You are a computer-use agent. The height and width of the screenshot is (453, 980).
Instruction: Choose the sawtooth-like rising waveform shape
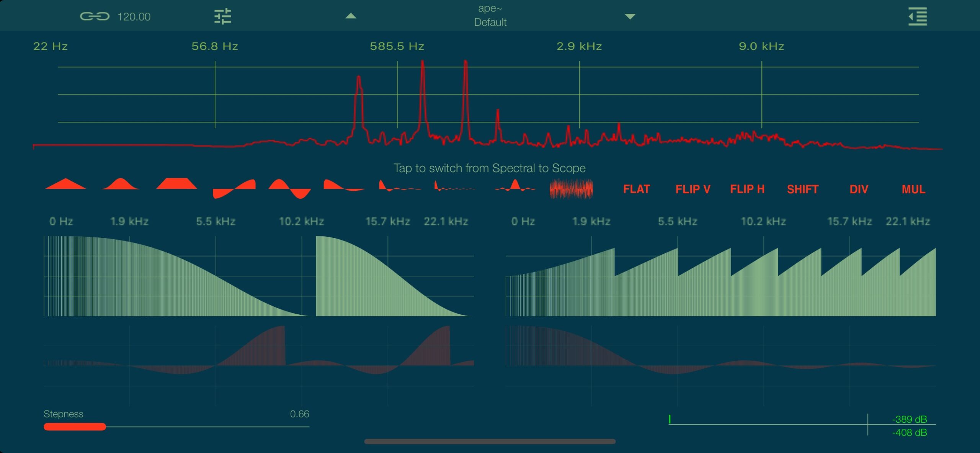coord(234,188)
